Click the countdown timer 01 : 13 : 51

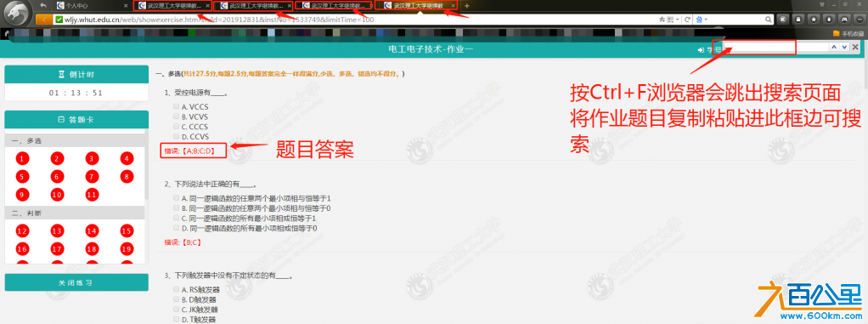[x=76, y=93]
